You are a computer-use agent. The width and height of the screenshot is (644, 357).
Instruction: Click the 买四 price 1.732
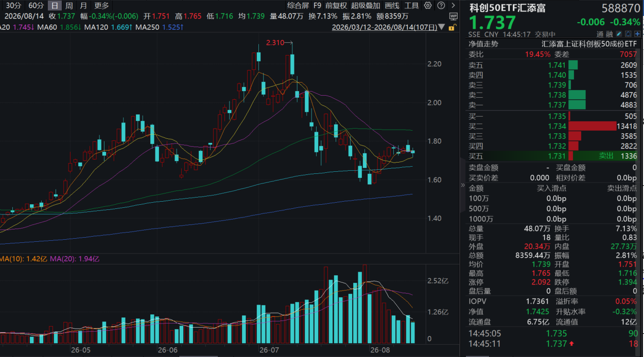(x=557, y=146)
